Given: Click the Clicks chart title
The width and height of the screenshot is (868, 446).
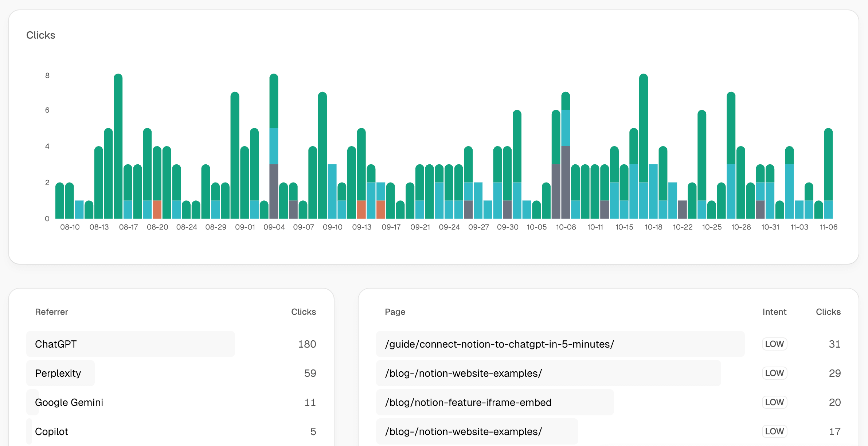Looking at the screenshot, I should (x=41, y=35).
